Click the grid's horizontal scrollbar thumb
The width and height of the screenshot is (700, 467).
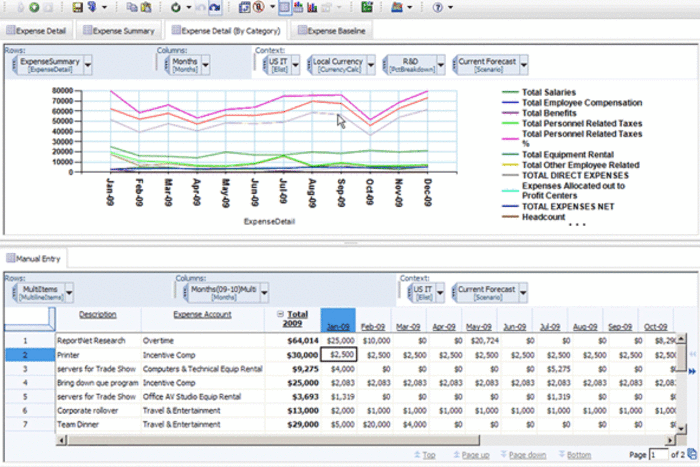click(x=273, y=440)
